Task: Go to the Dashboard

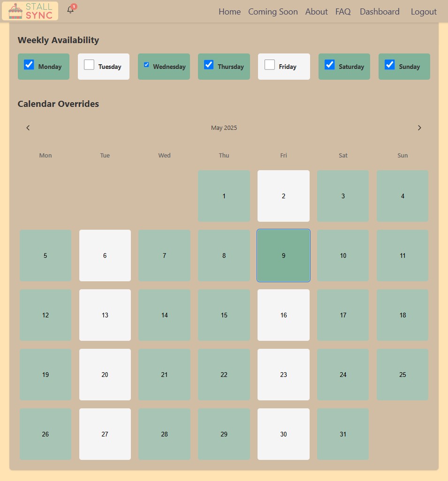Action: click(x=380, y=12)
